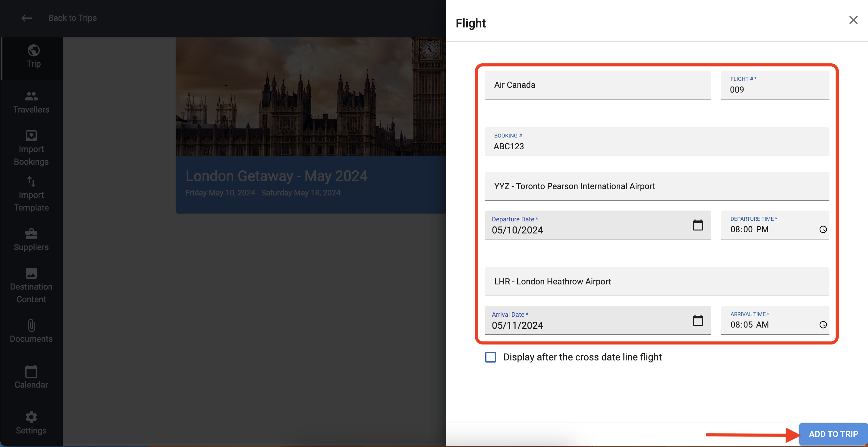Open Departure Time clock picker
This screenshot has height=447, width=868.
coord(823,229)
